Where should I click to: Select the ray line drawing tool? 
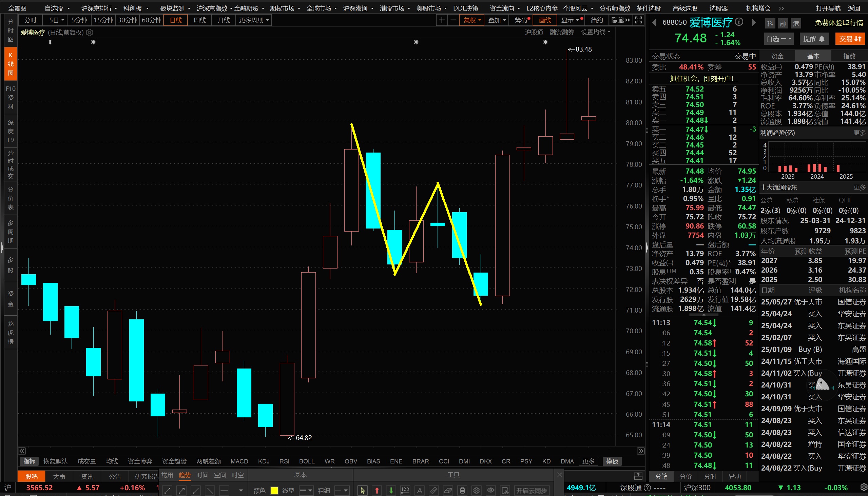196,491
